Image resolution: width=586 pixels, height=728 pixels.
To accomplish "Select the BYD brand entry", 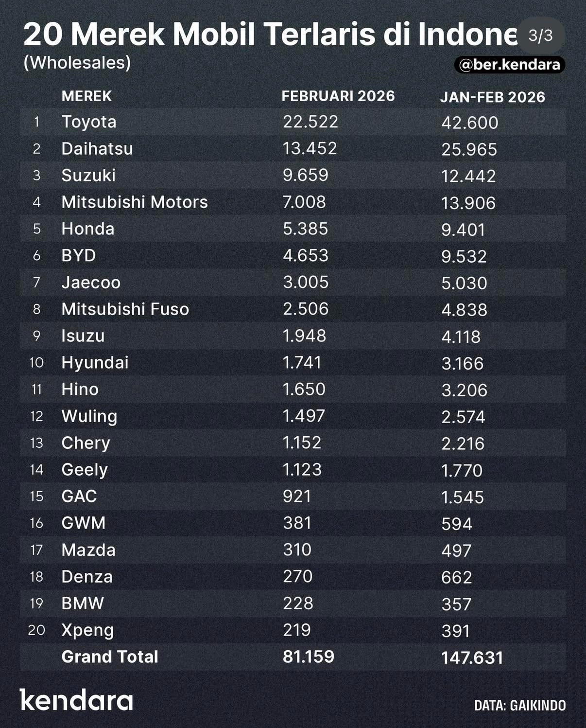I will point(79,255).
